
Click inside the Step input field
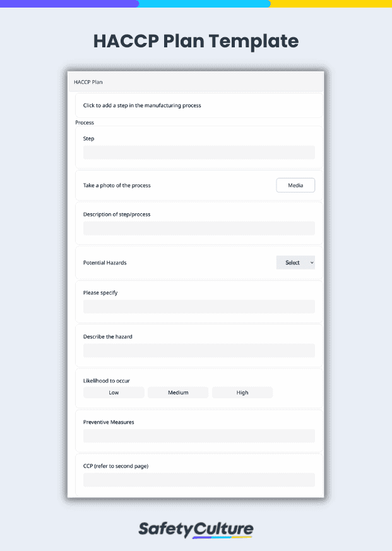click(x=199, y=152)
